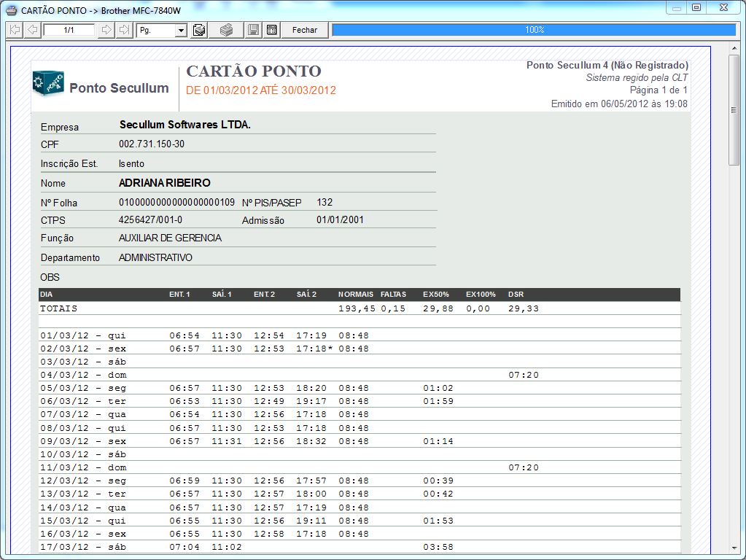Click 'Sistema regido pela CLT' text
Screen dimensions: 746x560
(x=637, y=77)
